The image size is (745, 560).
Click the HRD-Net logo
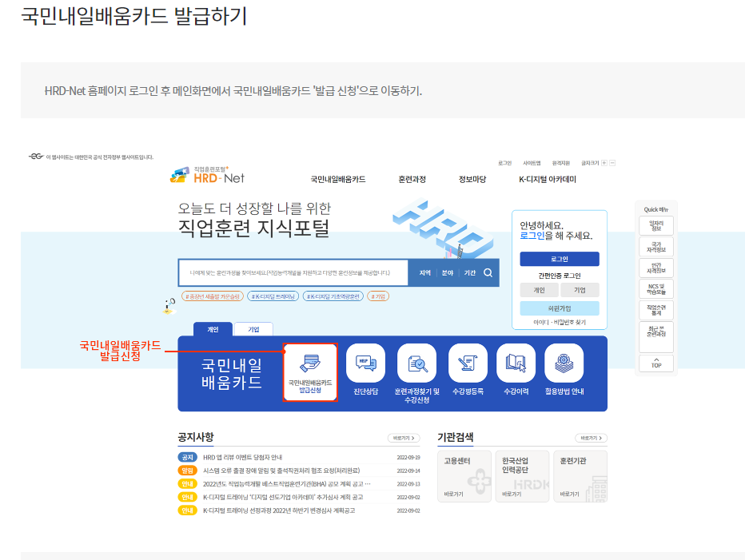click(207, 175)
